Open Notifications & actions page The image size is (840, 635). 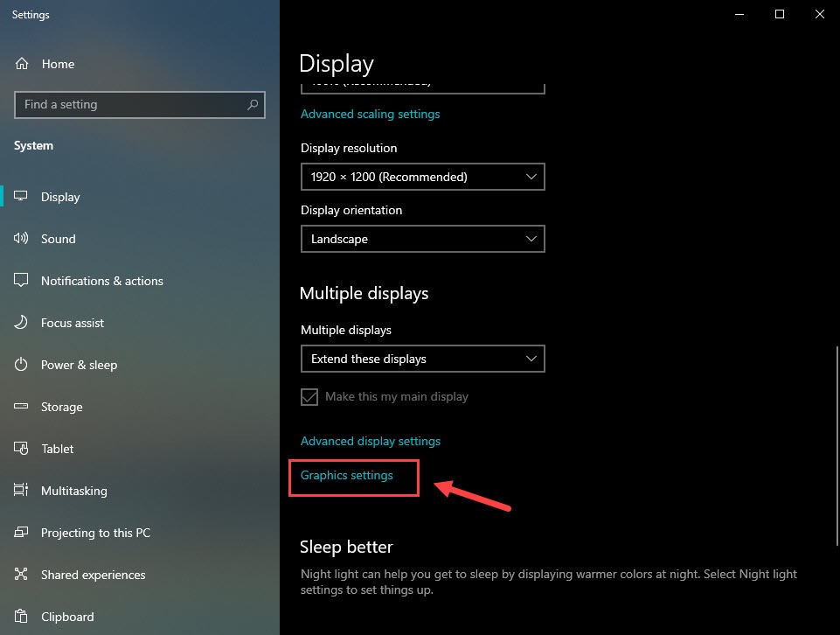(x=101, y=281)
